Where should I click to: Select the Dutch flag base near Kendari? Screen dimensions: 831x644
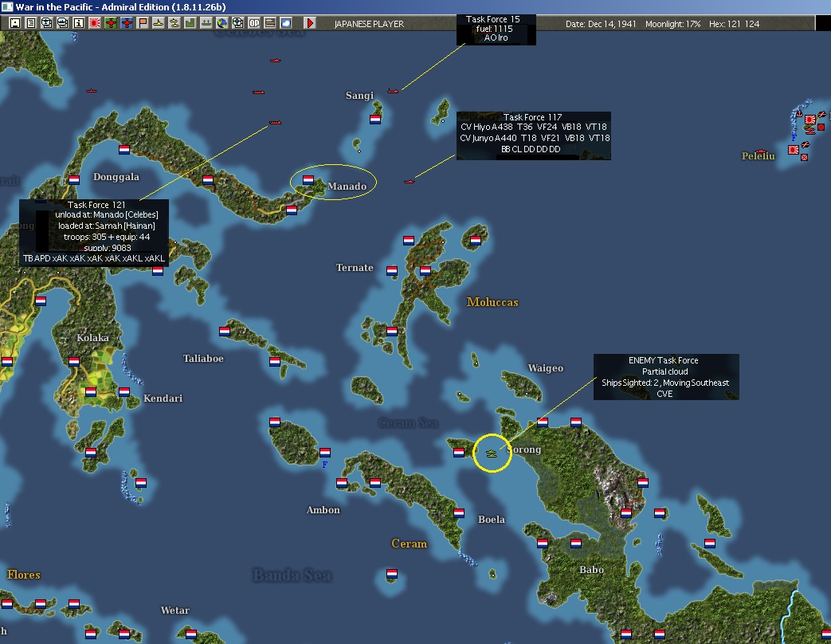124,391
